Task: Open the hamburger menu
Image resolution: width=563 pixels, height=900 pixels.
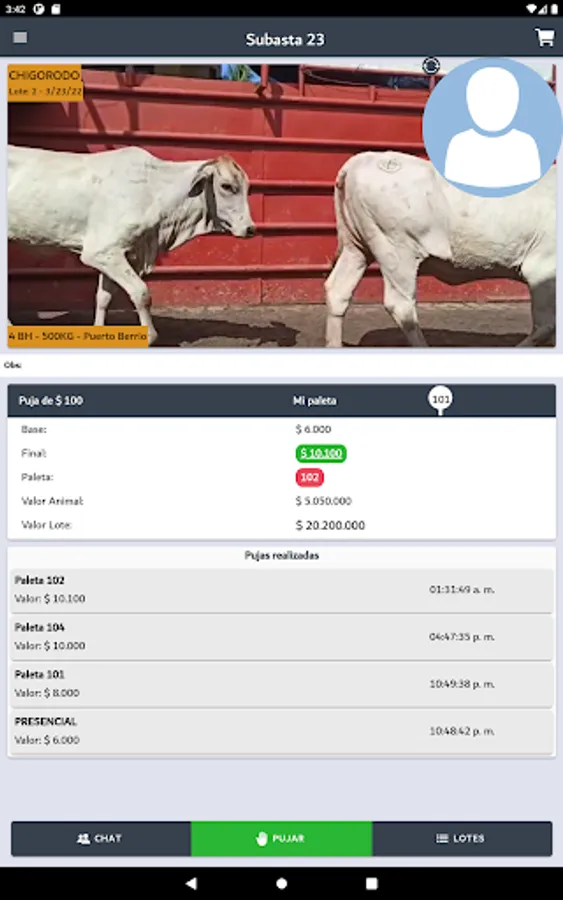Action: (20, 38)
